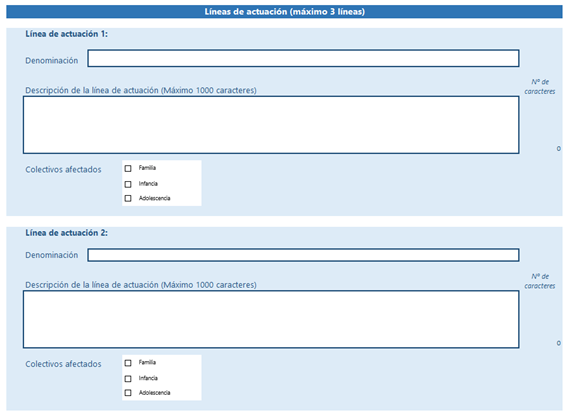
Task: Click Colectivos afectados label in línea 2
Action: 63,364
